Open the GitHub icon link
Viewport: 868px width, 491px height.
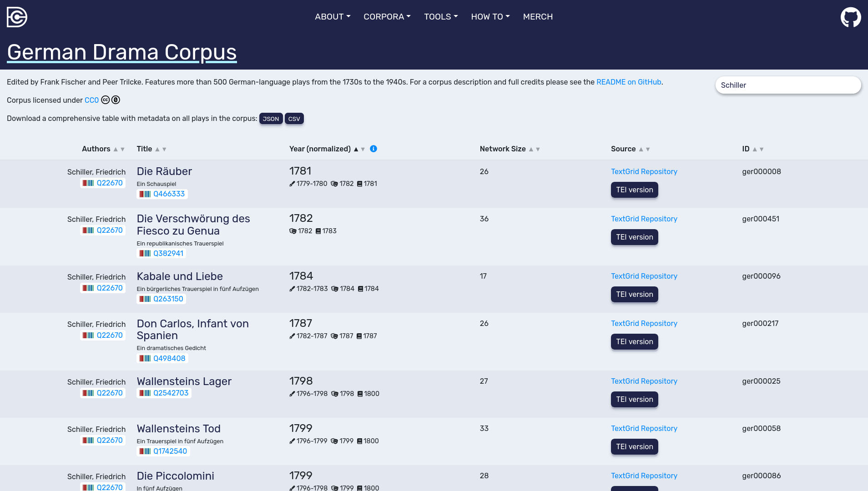[850, 17]
